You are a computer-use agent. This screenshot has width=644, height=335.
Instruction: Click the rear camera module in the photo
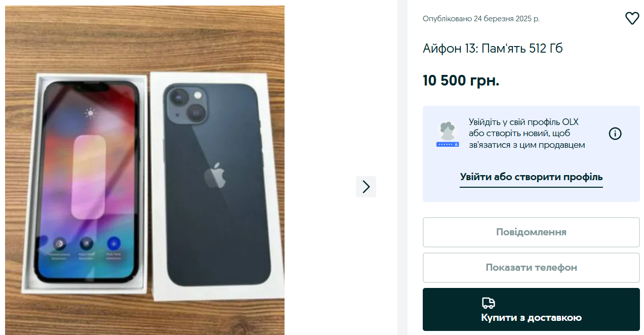tap(186, 105)
